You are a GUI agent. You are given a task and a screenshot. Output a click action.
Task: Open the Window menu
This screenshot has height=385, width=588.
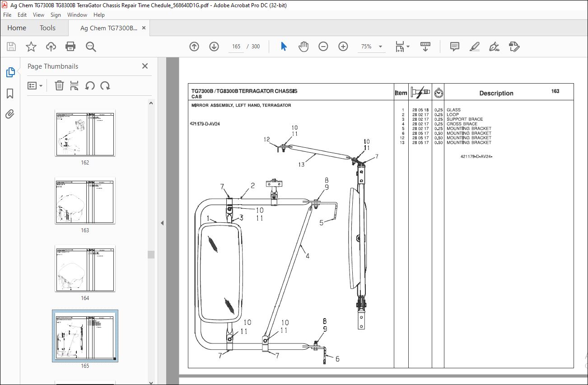coord(77,15)
